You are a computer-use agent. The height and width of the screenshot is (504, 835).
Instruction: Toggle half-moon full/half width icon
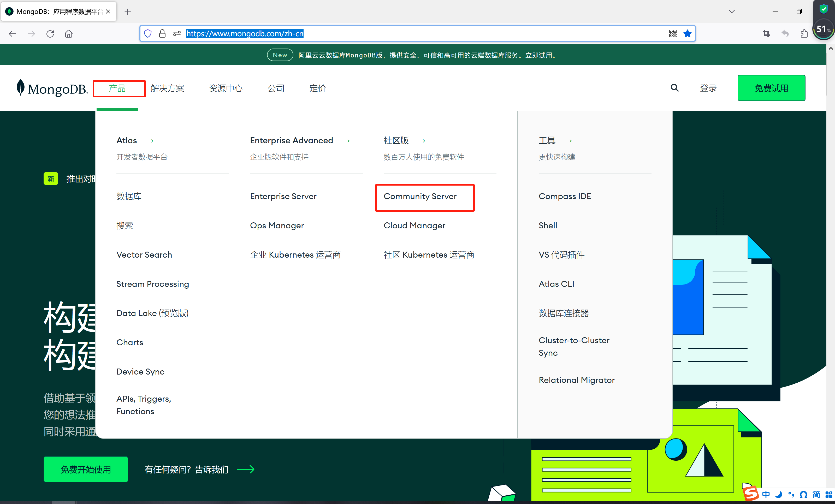tap(779, 495)
